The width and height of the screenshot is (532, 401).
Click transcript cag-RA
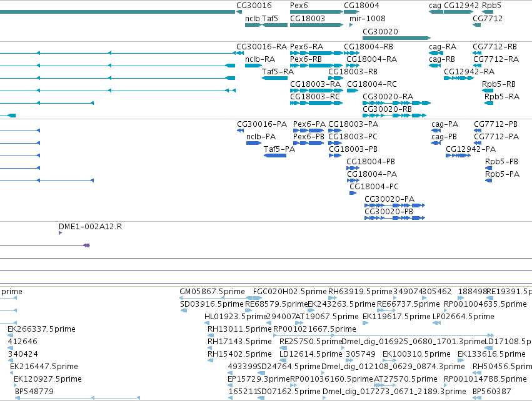tap(436, 53)
